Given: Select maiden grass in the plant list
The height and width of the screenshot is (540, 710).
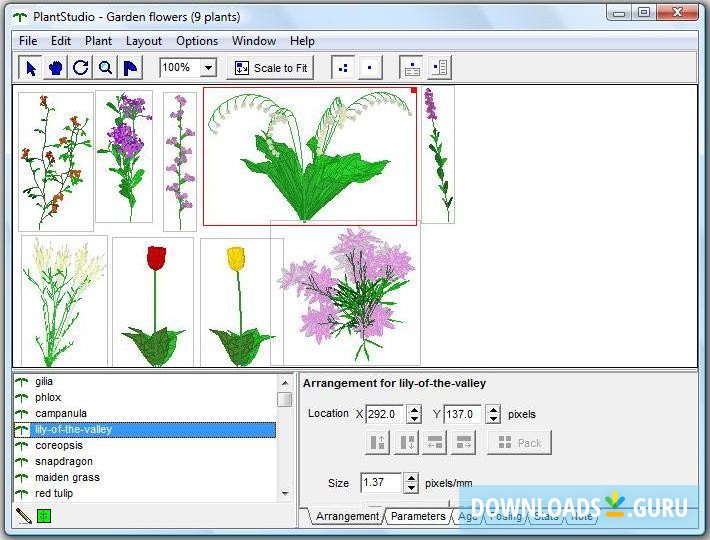Looking at the screenshot, I should pos(145,477).
